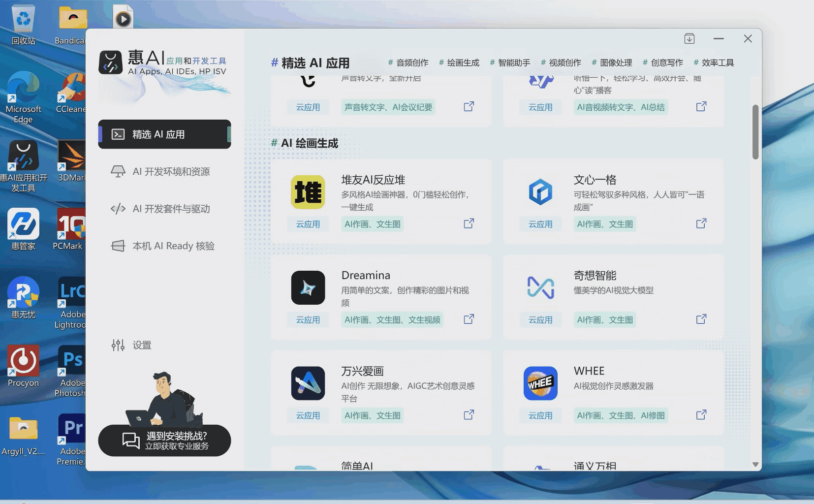Screen dimensions: 814x504
Task: Open external link for WHEE
Action: 701,414
